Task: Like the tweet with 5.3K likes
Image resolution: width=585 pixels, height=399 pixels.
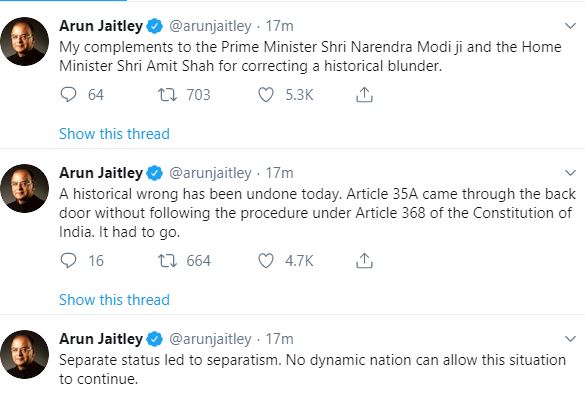Action: tap(266, 94)
